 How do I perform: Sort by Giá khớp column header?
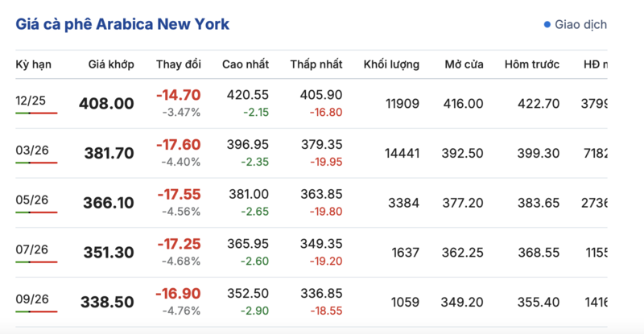click(x=111, y=64)
